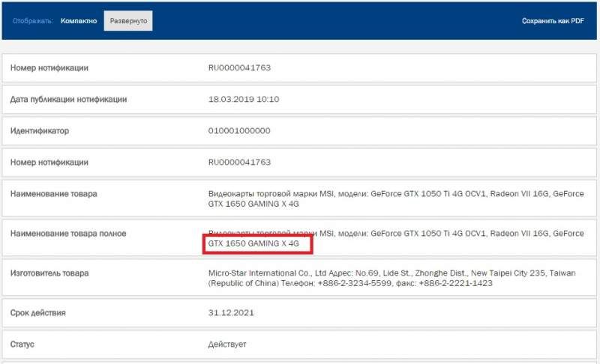This screenshot has width=600, height=364.
Task: Click the Изготовитель товара label
Action: (49, 273)
